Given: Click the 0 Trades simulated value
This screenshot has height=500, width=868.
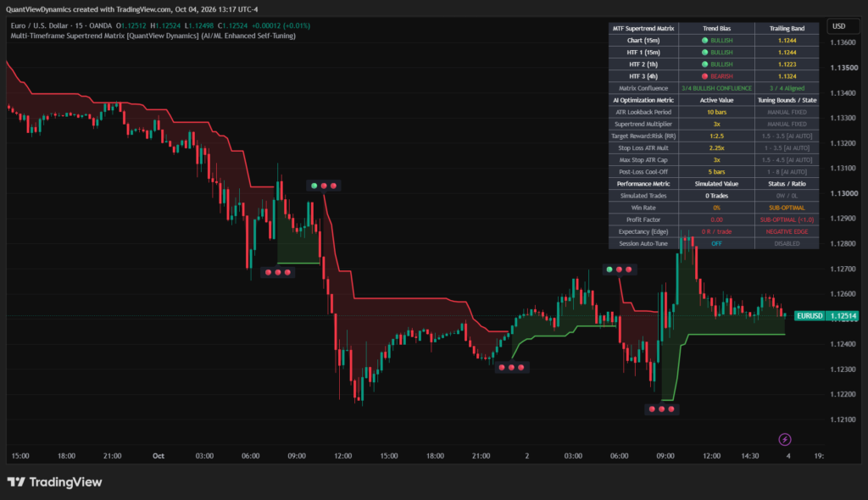Looking at the screenshot, I should (x=716, y=196).
